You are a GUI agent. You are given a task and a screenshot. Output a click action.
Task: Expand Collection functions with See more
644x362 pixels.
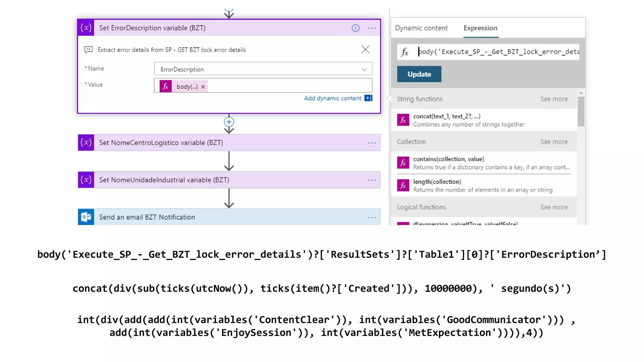[554, 142]
